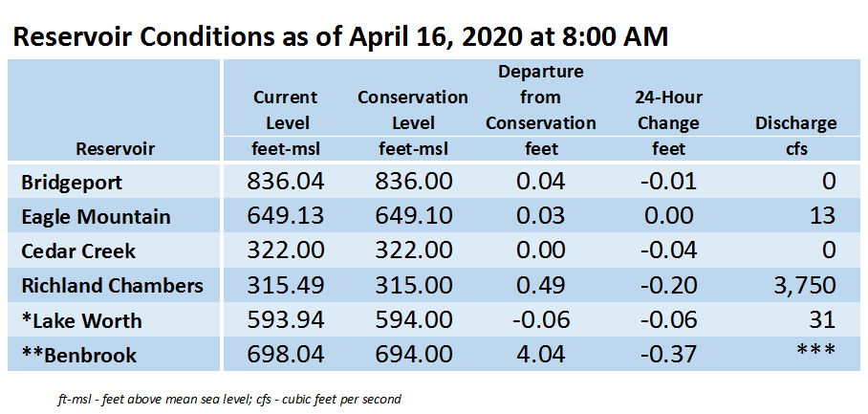Screen dimensions: 868x414
Task: Click Richland Chambers departure value 0.49
Action: (x=541, y=286)
